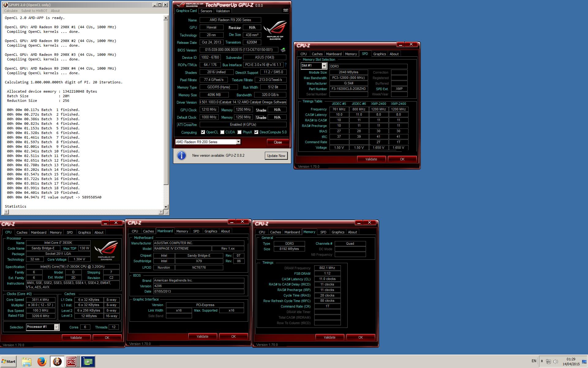Switch to the Validation tab in GPU-Z
588x368 pixels.
[x=223, y=11]
